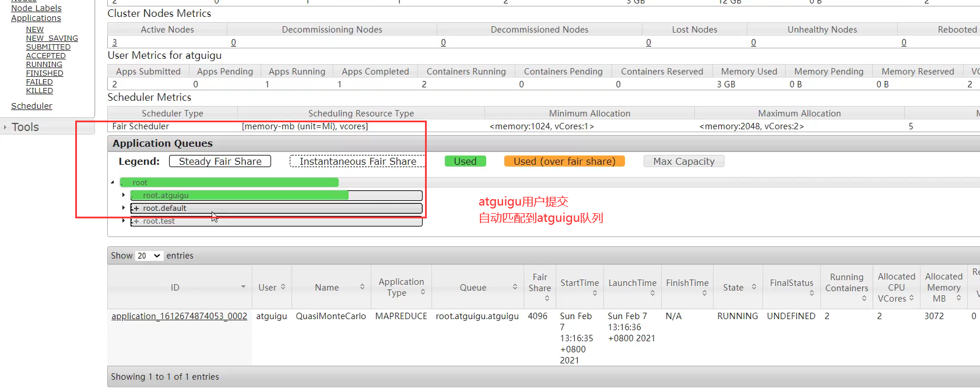Collapse the root queue tree
This screenshot has height=389, width=980.
pyautogui.click(x=113, y=182)
